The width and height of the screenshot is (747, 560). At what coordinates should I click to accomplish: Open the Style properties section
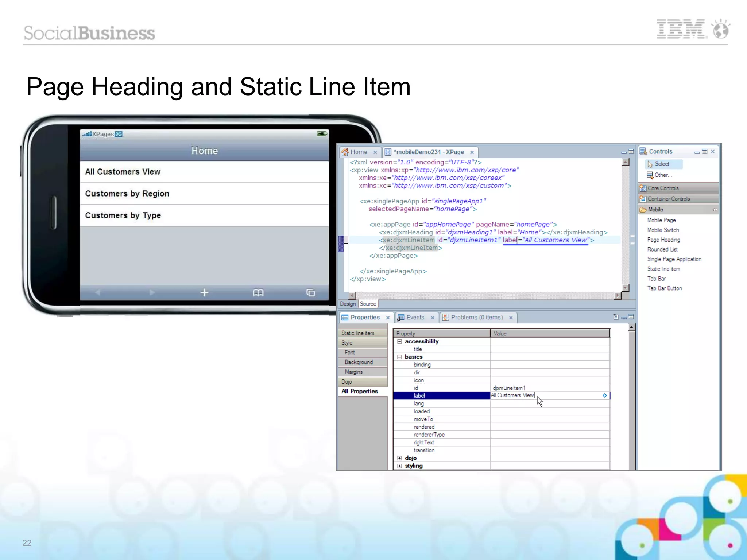pos(363,343)
